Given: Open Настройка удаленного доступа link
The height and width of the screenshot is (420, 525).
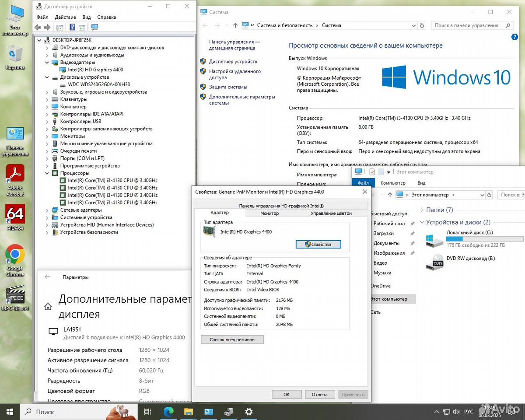Looking at the screenshot, I should pyautogui.click(x=234, y=74).
